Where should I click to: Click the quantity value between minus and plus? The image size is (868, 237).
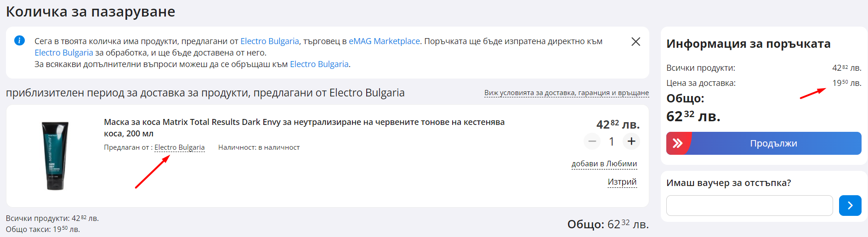(x=612, y=141)
